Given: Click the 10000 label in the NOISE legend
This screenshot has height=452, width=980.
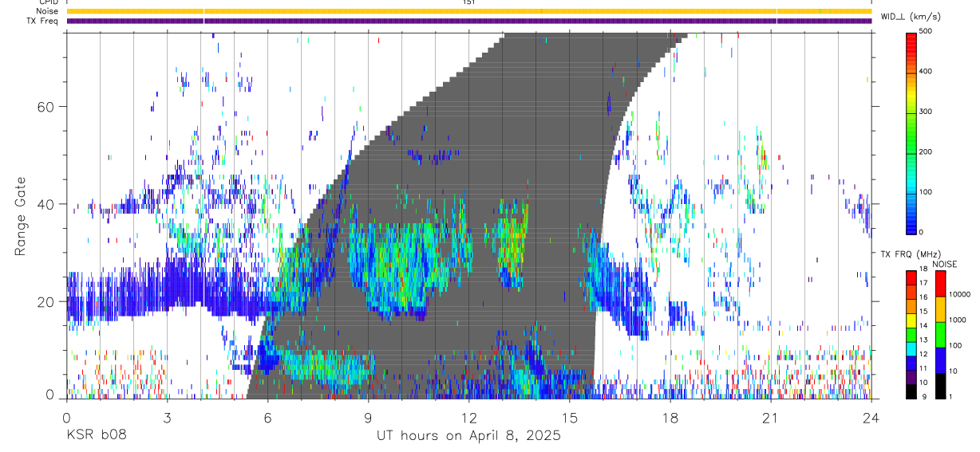Looking at the screenshot, I should [x=959, y=295].
